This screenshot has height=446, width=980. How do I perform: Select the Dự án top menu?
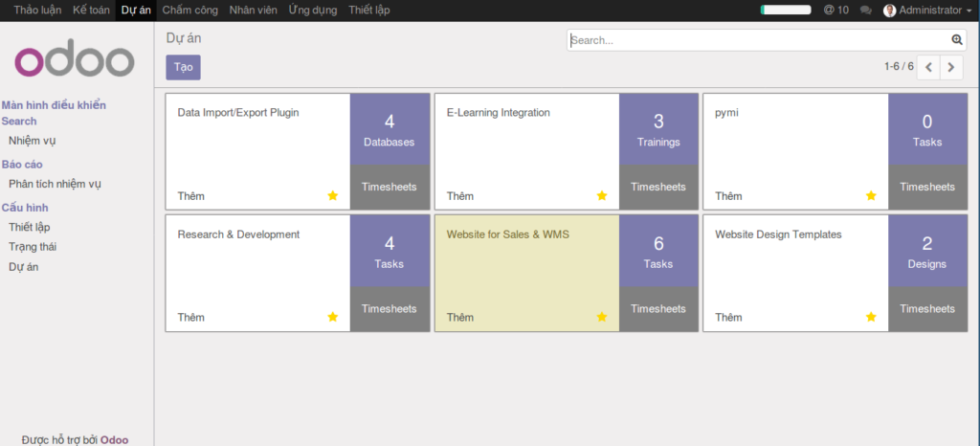(136, 10)
